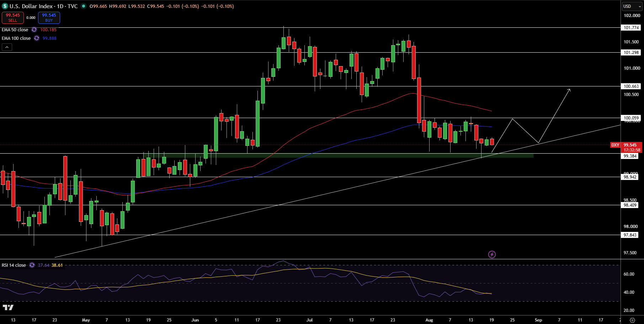This screenshot has width=644, height=324.
Task: Click the Jul label on time axis
Action: click(x=309, y=320)
